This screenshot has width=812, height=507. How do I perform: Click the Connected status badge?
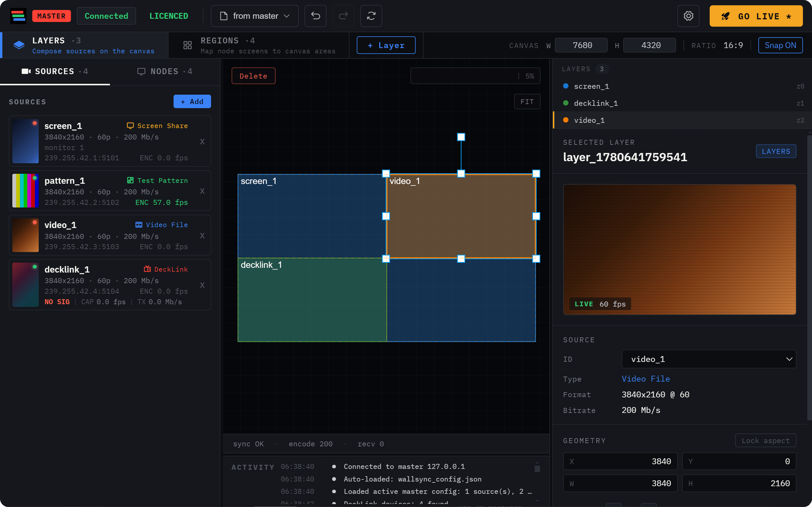click(106, 16)
